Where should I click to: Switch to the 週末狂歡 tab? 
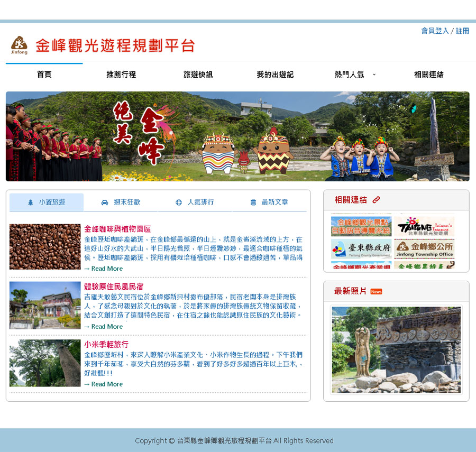[121, 202]
